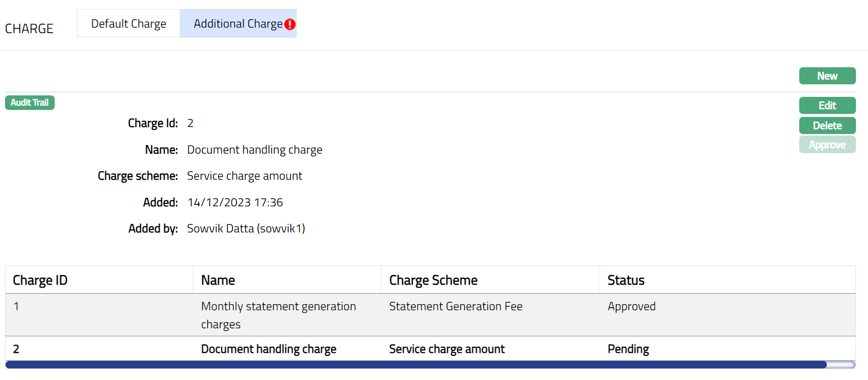Image resolution: width=868 pixels, height=380 pixels.
Task: Click the Pending status cell
Action: pyautogui.click(x=628, y=349)
